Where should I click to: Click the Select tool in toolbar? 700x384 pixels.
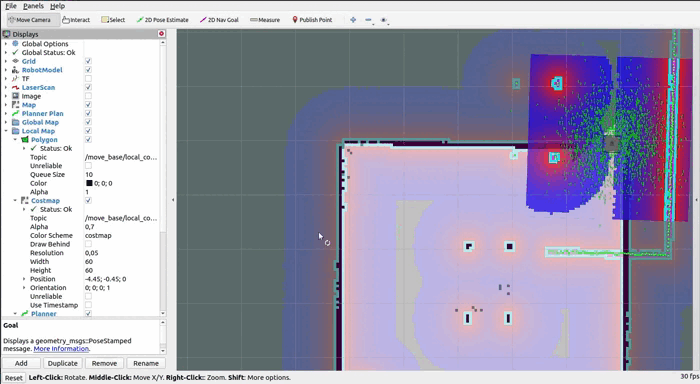click(x=113, y=20)
